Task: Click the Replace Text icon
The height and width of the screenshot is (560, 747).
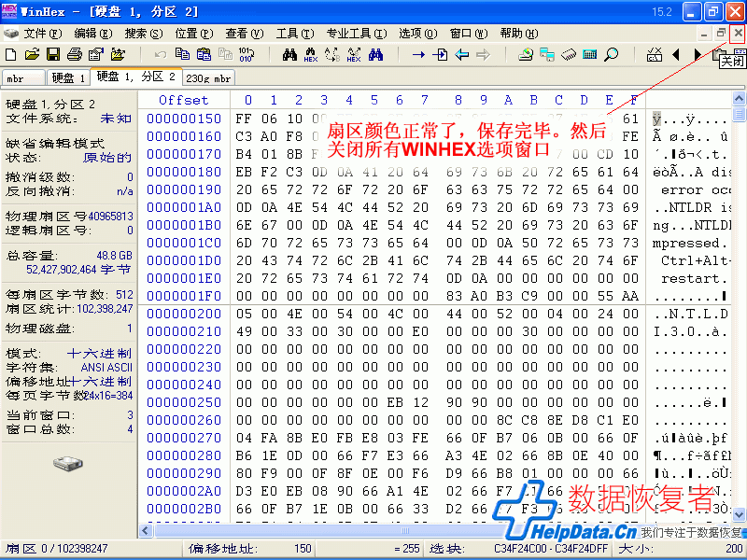Action: (332, 54)
